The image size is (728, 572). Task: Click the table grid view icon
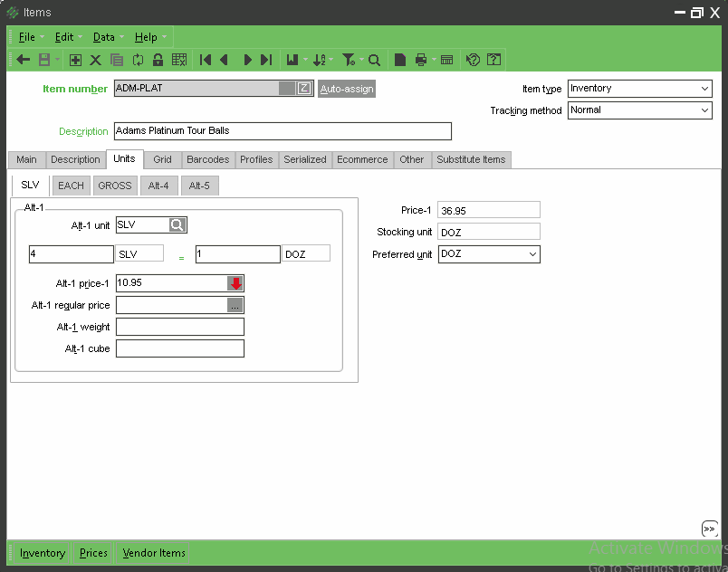click(x=179, y=60)
